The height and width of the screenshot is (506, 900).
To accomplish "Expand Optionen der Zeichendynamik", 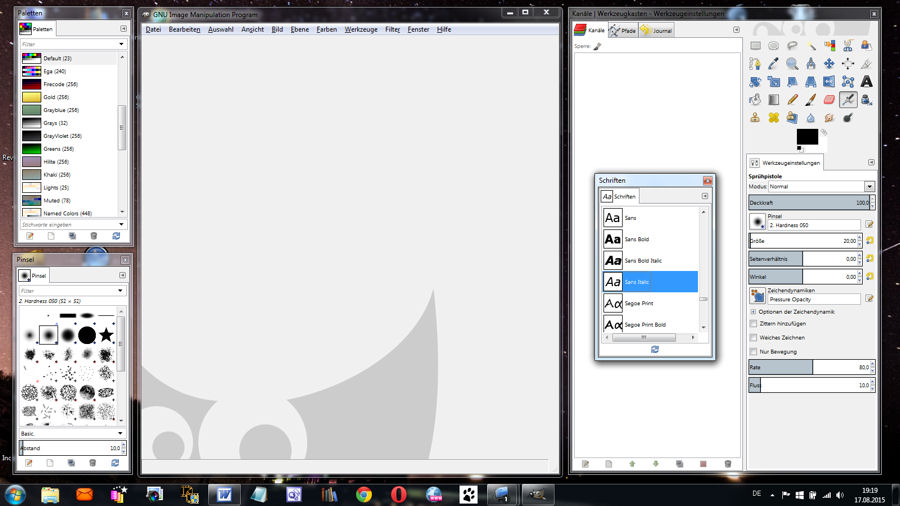I will tap(754, 312).
